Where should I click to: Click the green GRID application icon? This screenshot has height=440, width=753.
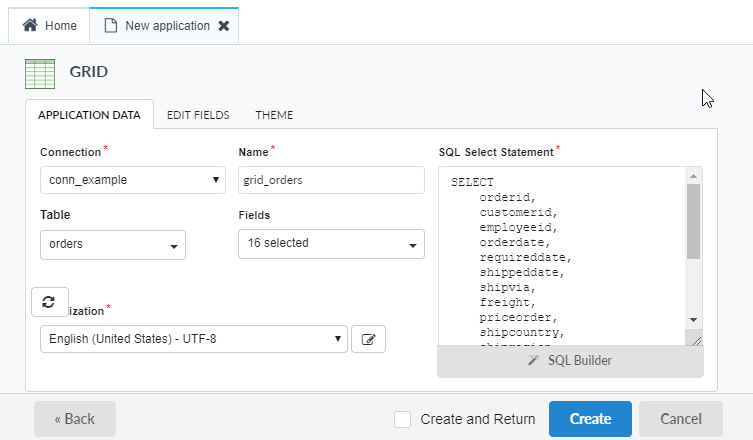tap(40, 73)
